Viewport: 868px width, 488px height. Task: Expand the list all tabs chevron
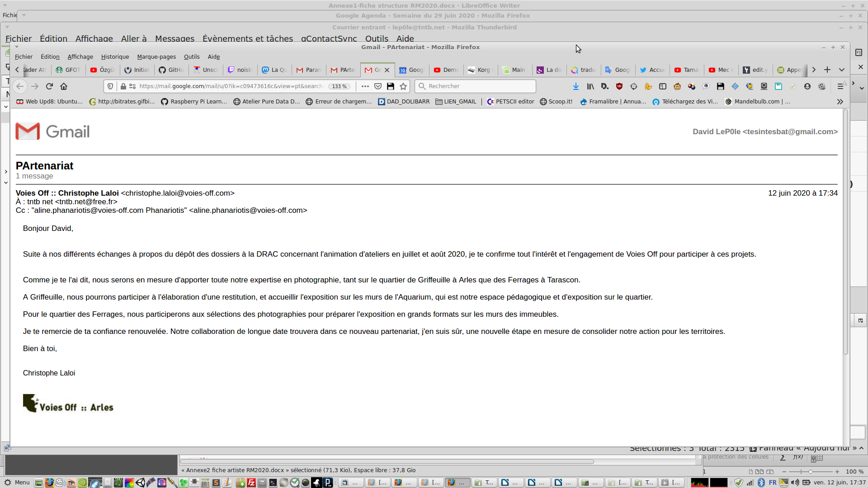coord(842,70)
